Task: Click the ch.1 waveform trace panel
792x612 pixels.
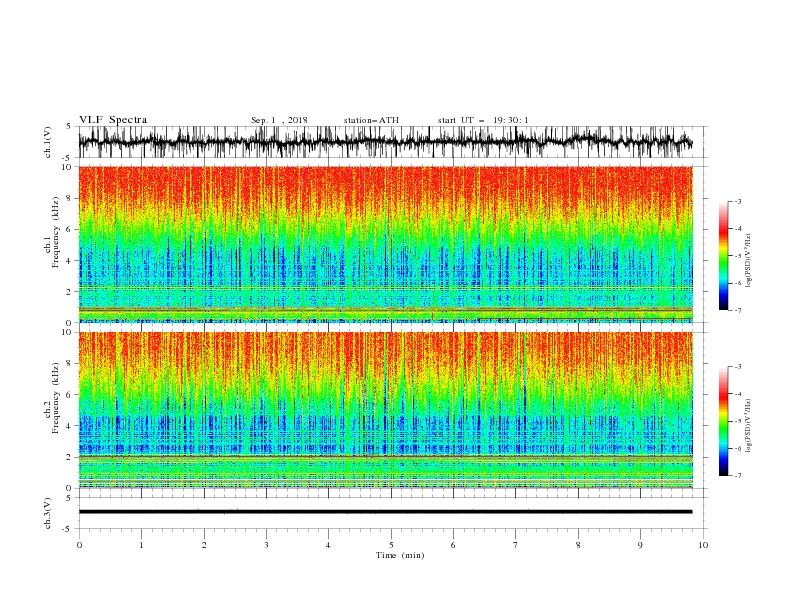Action: pyautogui.click(x=392, y=142)
